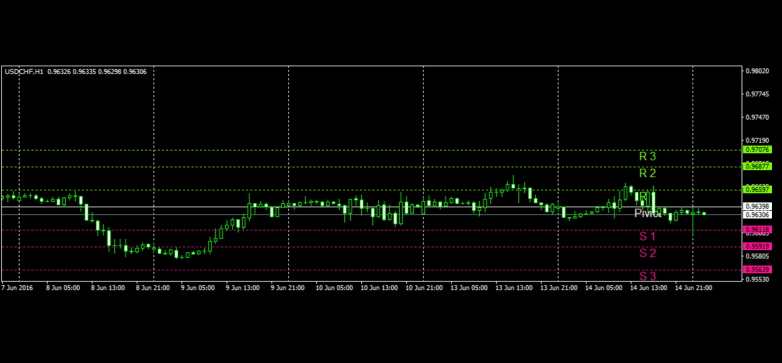This screenshot has width=782, height=363.
Task: Click the pink 0.95919 price tag
Action: click(x=758, y=246)
